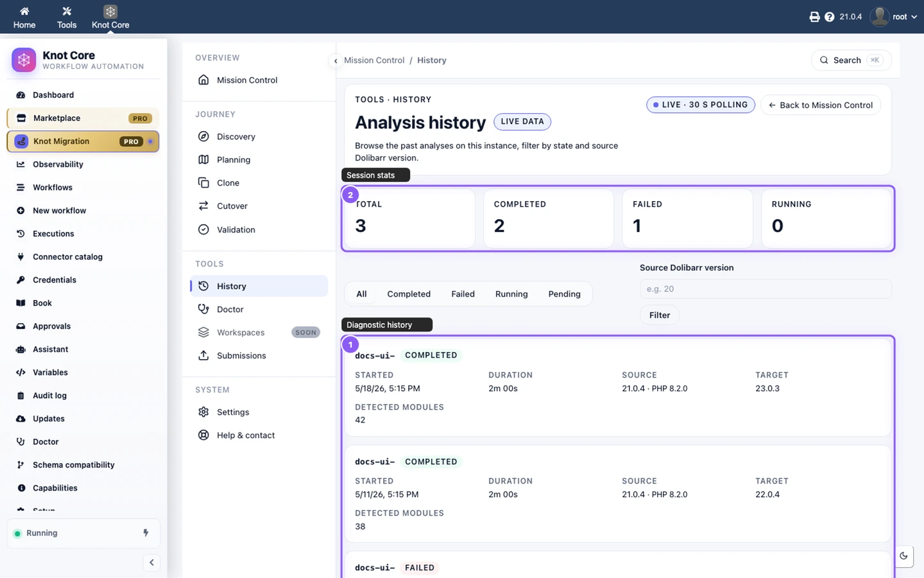Switch to the Running filter tab
Screen dimensions: 924x578
coord(511,294)
